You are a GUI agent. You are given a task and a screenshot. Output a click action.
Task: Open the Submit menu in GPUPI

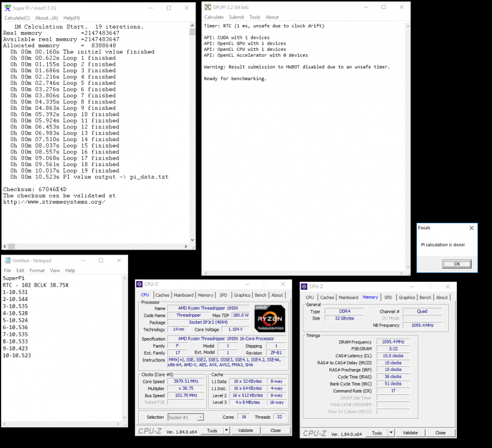point(236,17)
